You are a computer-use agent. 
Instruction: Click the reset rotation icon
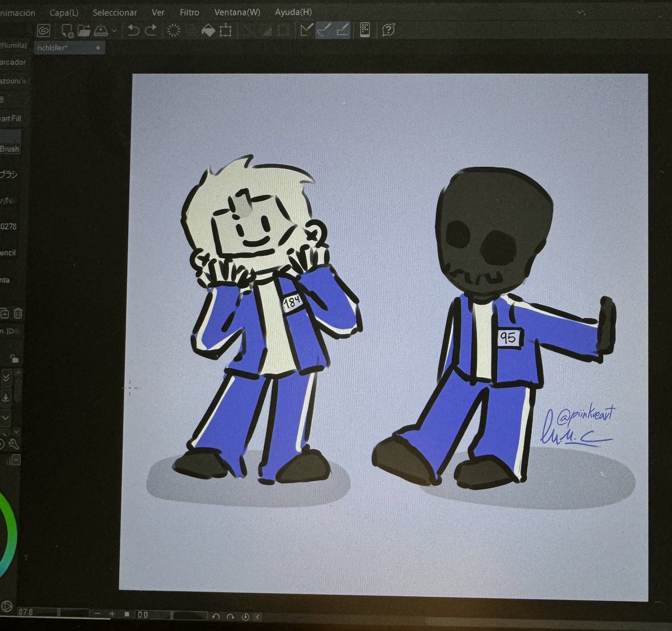[x=245, y=616]
